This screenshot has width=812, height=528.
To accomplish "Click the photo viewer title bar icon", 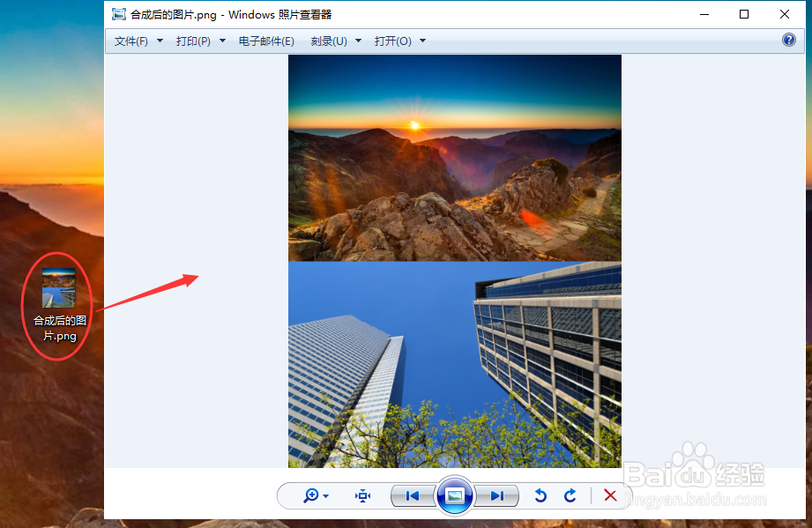I will pos(119,14).
